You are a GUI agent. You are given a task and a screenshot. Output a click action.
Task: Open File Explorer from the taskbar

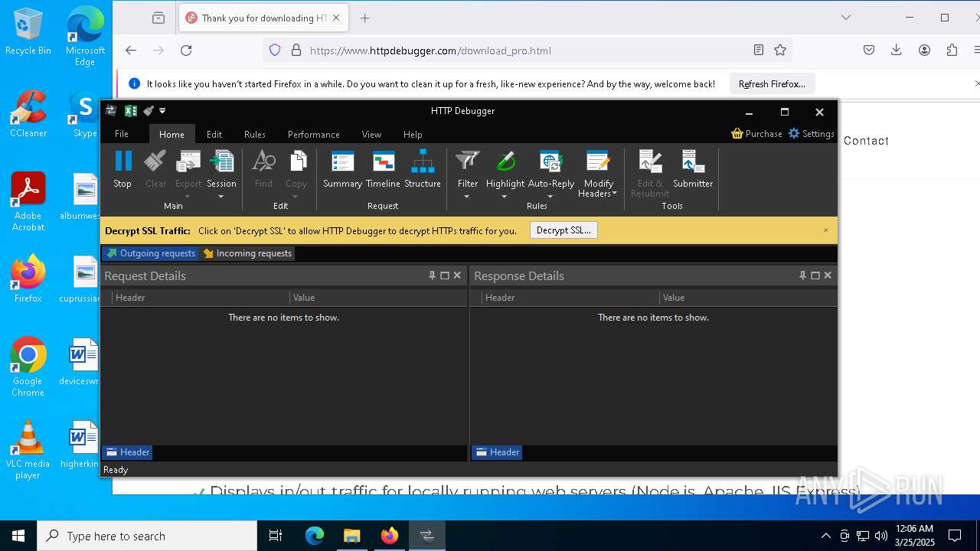click(x=352, y=536)
